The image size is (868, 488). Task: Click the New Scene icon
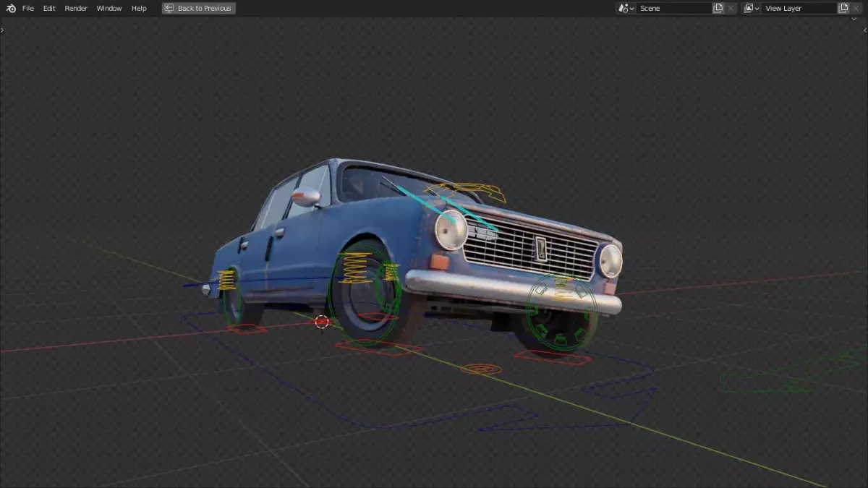(x=718, y=8)
